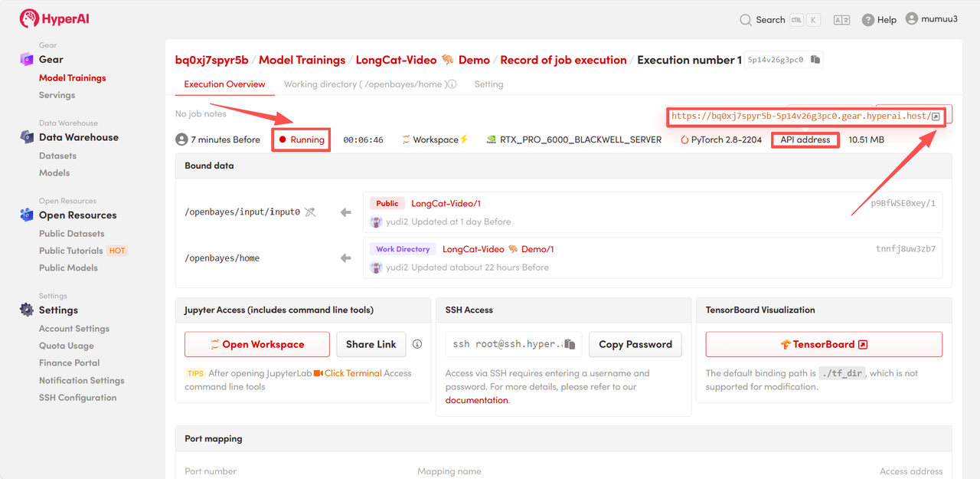Open the public LongCat-Video/1 data link
Viewport: 980px width, 479px height.
(446, 204)
